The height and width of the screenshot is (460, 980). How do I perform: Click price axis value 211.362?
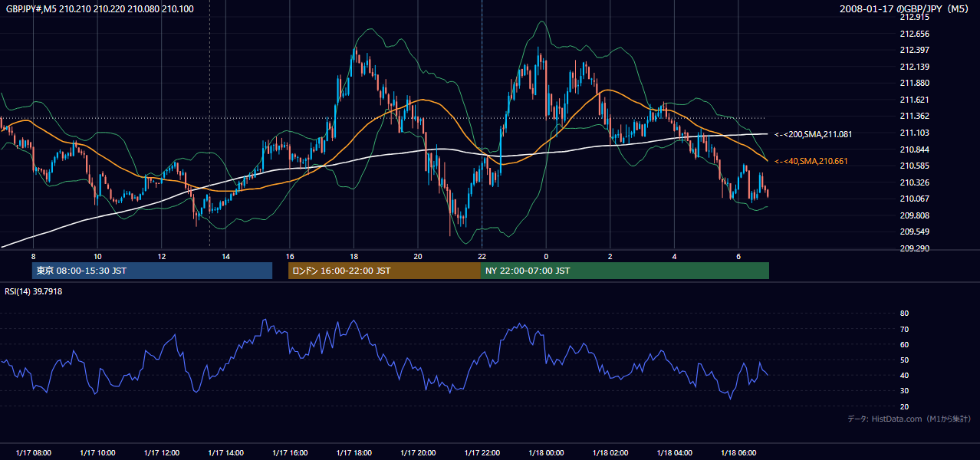click(x=915, y=116)
